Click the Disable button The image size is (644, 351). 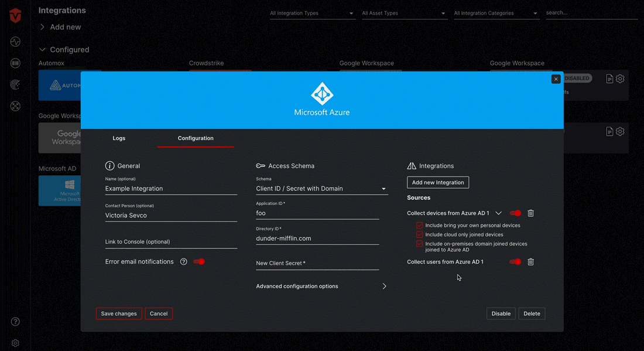[x=501, y=313]
